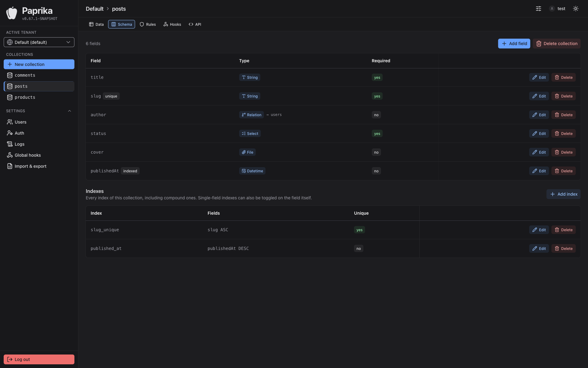The width and height of the screenshot is (588, 368).
Task: Open the products collection
Action: (x=39, y=98)
